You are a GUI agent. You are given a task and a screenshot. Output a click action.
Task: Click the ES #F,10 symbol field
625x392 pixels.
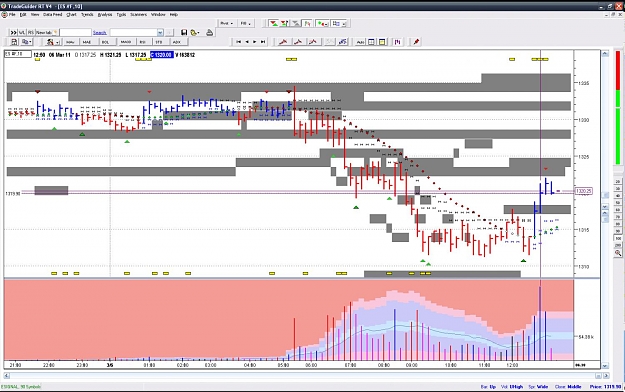click(18, 54)
